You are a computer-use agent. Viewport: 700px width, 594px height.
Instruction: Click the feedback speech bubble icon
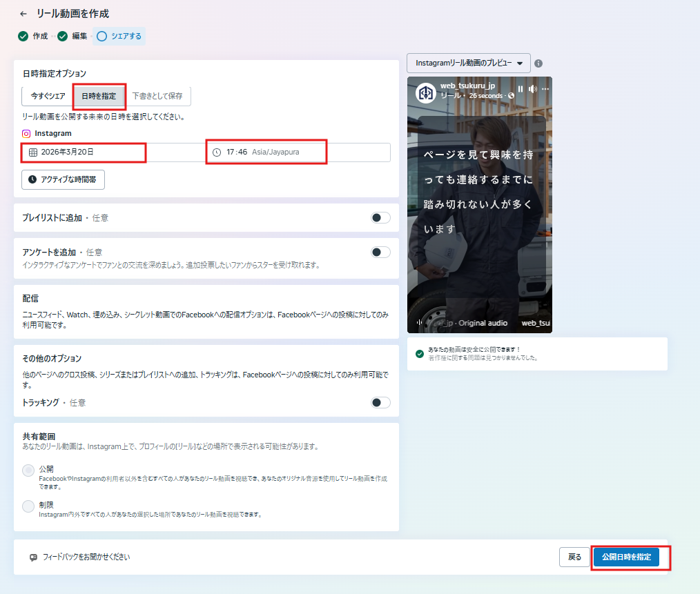[x=33, y=557]
